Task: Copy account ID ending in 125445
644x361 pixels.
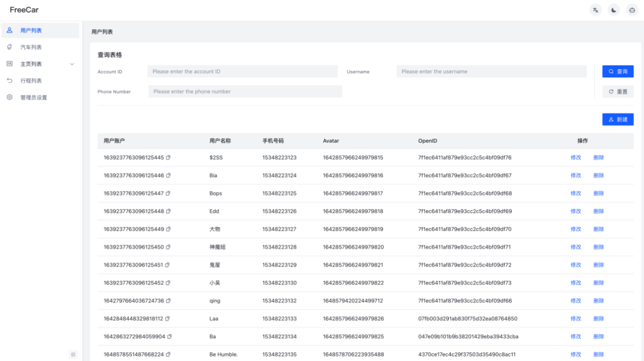Action: click(168, 158)
